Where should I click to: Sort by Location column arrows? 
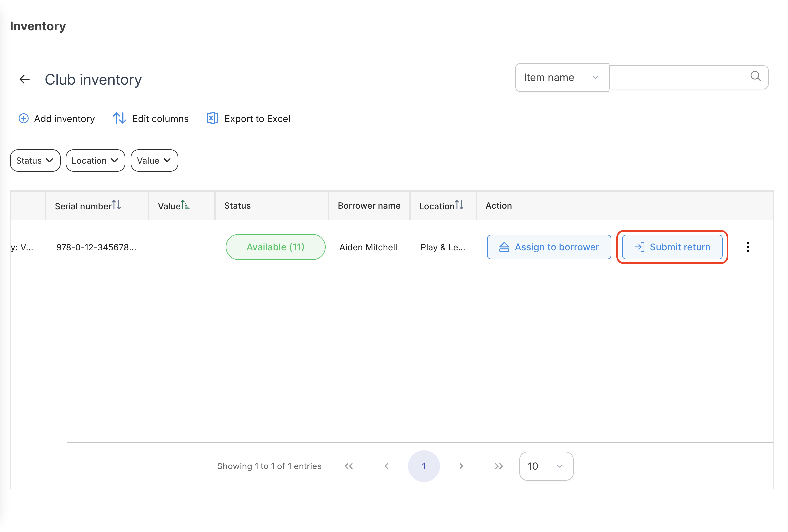click(459, 205)
